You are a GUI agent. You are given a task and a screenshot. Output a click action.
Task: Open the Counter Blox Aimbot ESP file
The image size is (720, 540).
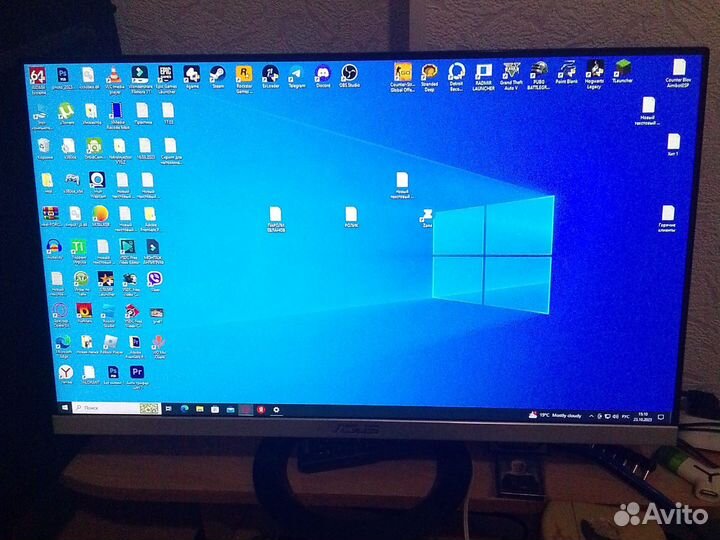click(678, 73)
